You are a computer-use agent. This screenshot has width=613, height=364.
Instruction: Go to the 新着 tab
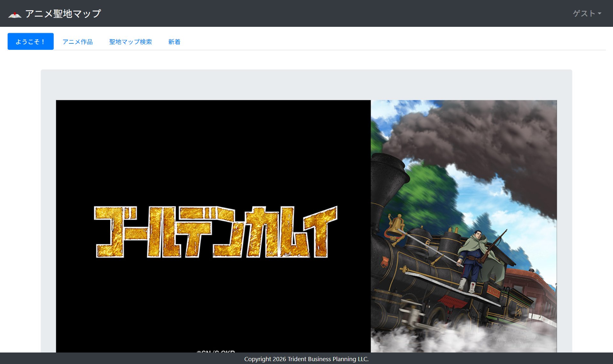[174, 42]
